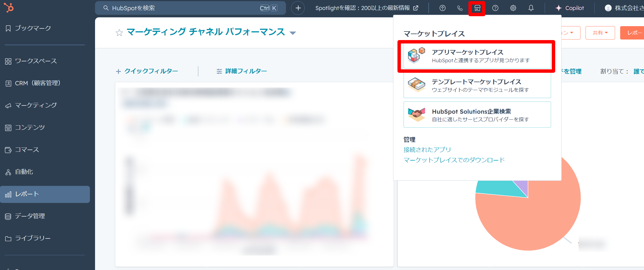644x270 pixels.
Task: Click the マーケットプレイスでのダウンロード link
Action: point(454,160)
